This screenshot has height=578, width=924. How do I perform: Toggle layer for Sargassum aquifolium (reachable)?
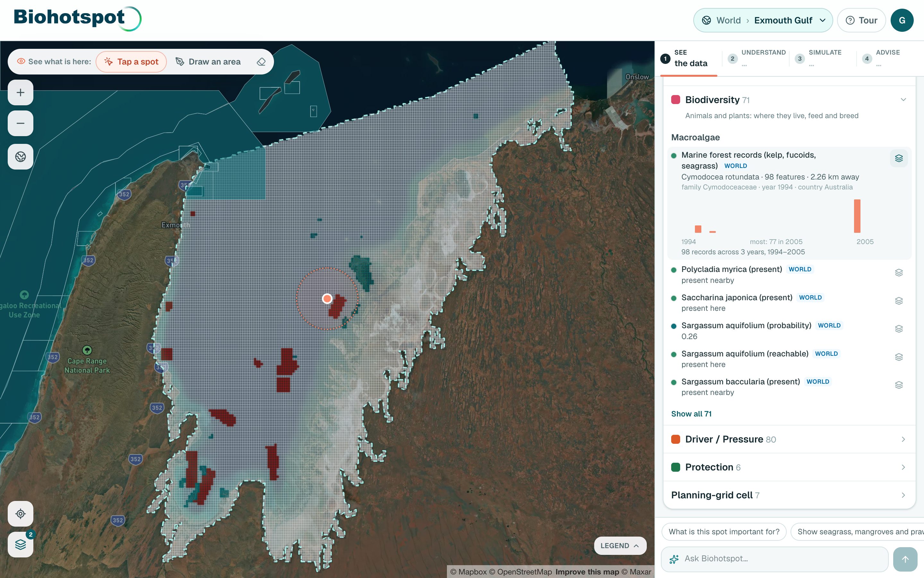[899, 357]
